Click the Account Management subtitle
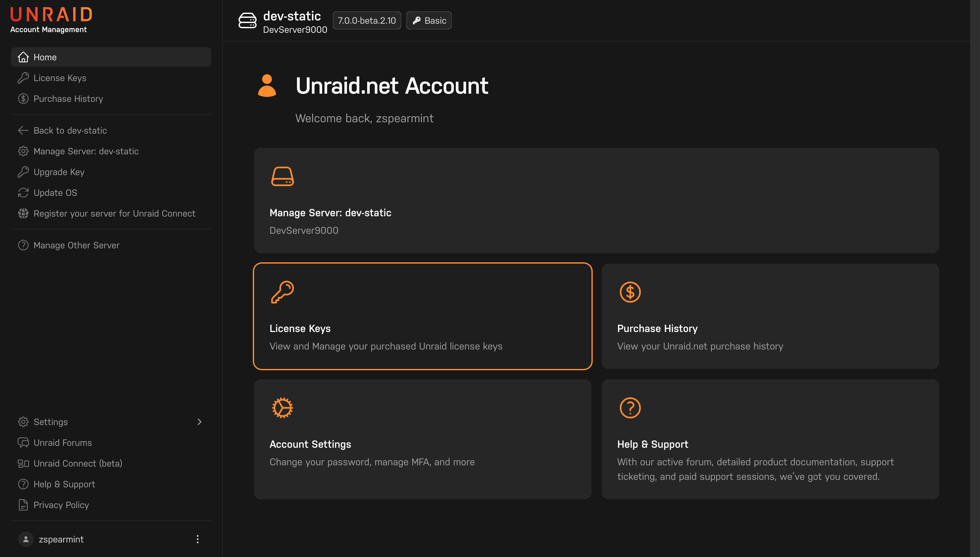This screenshot has width=980, height=557. (x=49, y=30)
